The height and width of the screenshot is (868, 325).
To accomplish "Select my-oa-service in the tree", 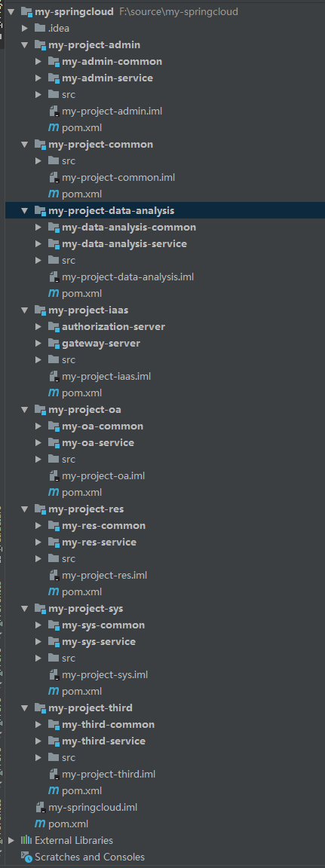I will [98, 443].
